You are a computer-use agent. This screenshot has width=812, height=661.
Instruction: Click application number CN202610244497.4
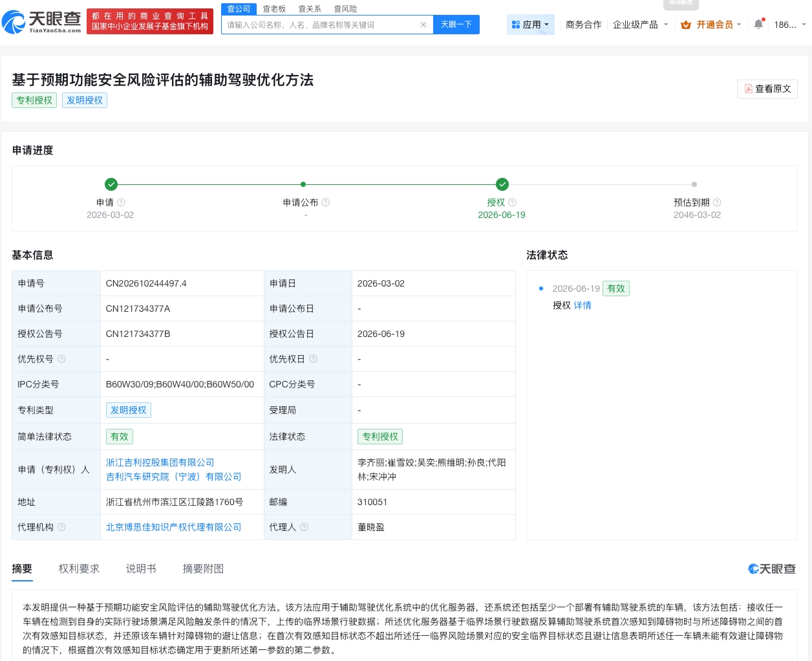coord(146,283)
